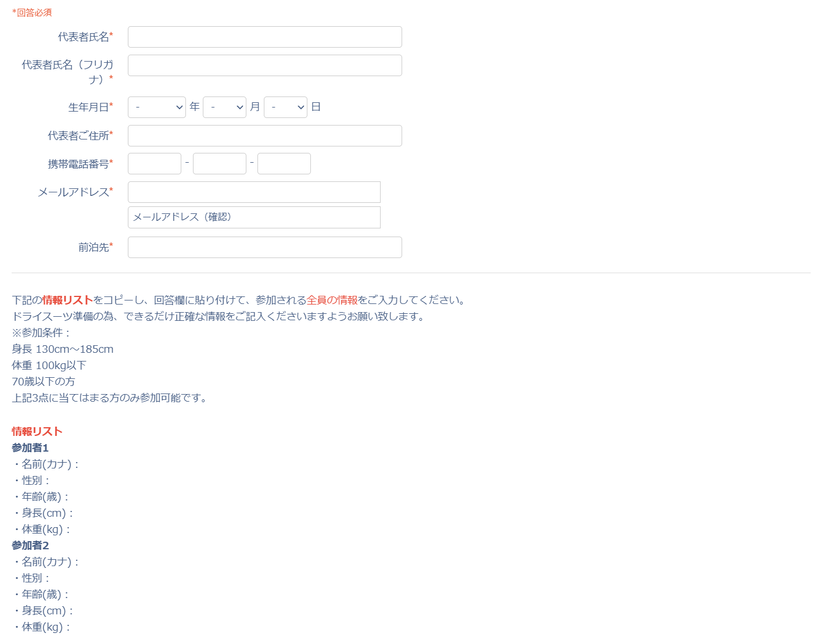The width and height of the screenshot is (824, 644).
Task: Open the birth day dropdown
Action: click(285, 108)
